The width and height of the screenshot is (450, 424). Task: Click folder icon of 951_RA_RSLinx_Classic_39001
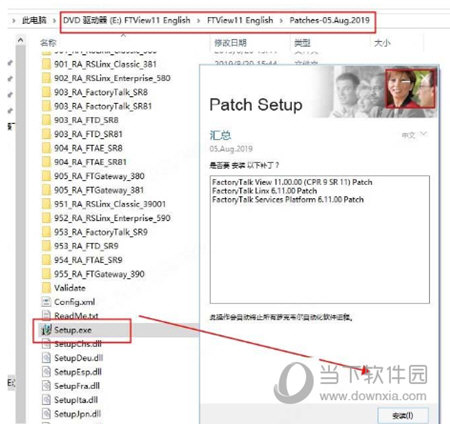[x=46, y=204]
